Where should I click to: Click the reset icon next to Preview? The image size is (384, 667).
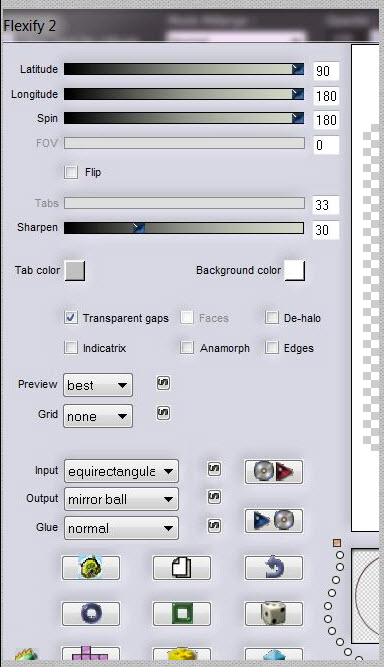click(x=163, y=383)
